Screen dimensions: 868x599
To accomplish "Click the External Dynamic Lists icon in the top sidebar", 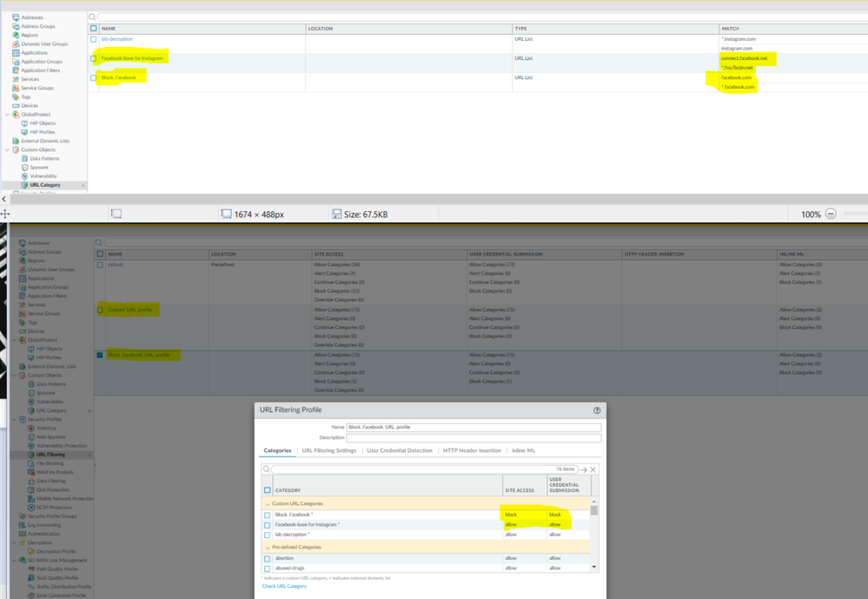I will (16, 141).
